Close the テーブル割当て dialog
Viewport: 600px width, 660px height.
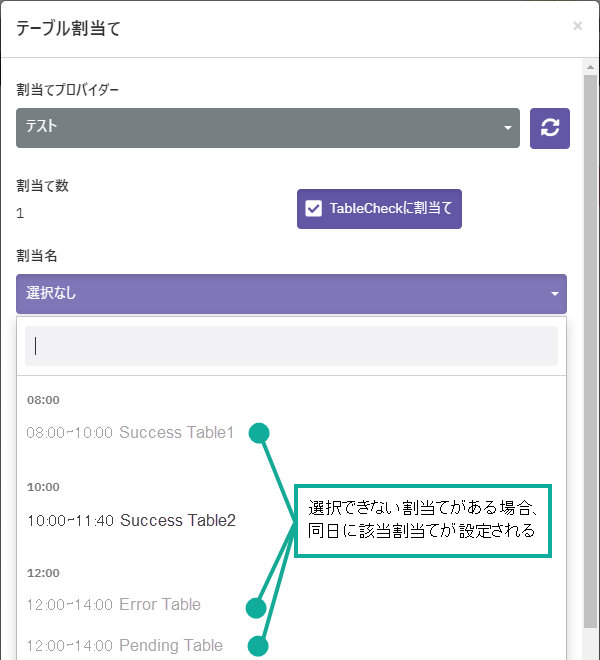click(577, 26)
